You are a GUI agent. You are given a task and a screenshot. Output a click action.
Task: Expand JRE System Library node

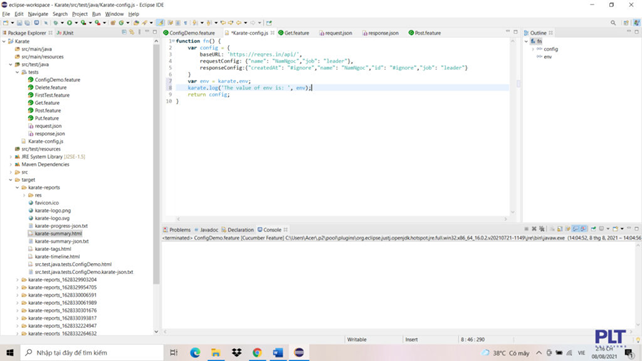[11, 157]
